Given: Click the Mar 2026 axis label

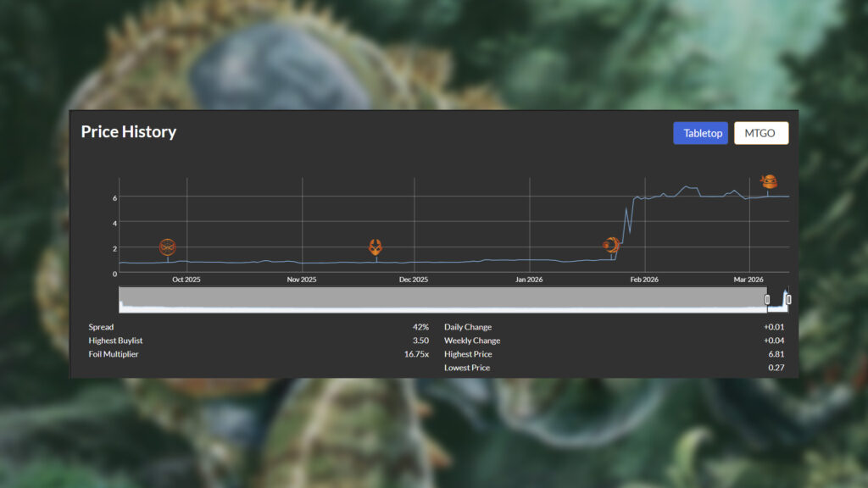Looking at the screenshot, I should [749, 280].
